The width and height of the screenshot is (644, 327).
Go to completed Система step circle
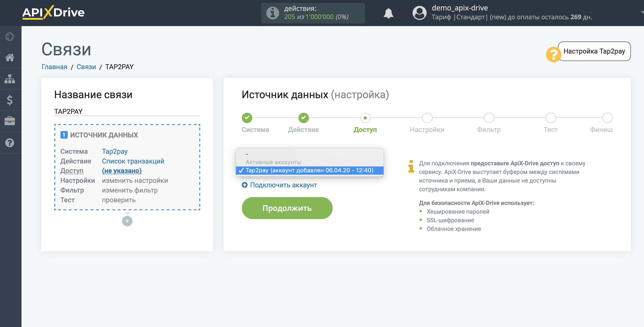pos(247,118)
